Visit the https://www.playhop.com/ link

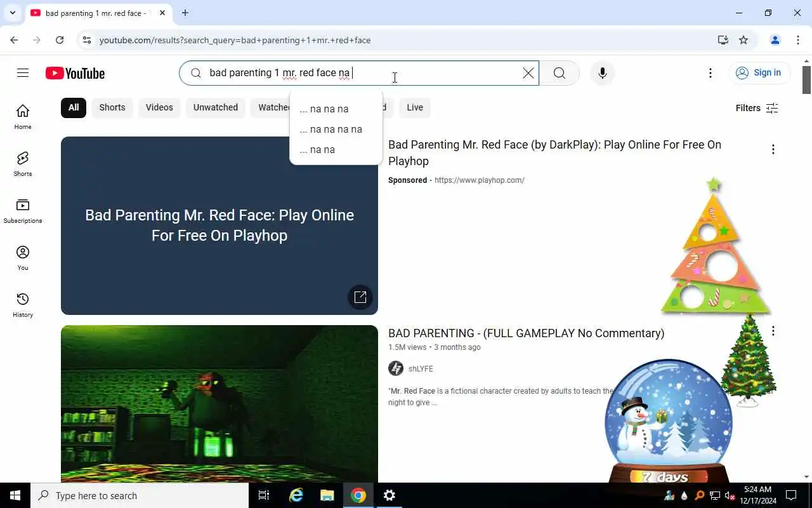click(480, 180)
